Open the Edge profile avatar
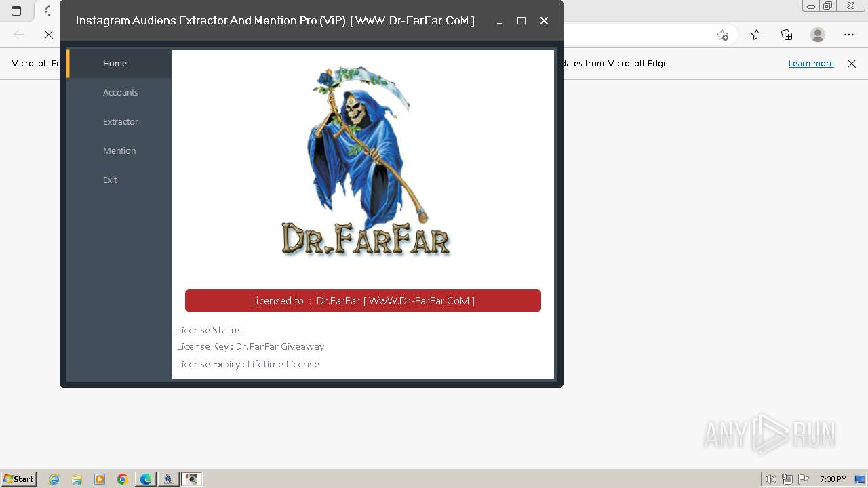This screenshot has width=868, height=488. (818, 35)
